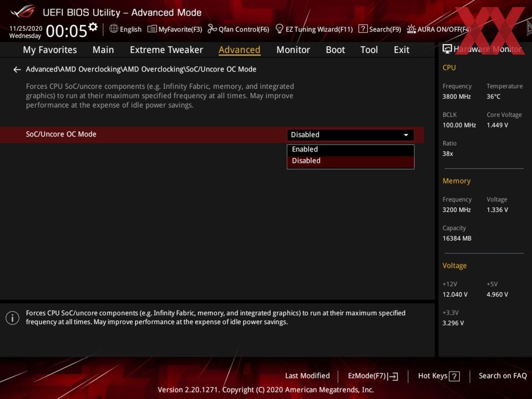The height and width of the screenshot is (399, 532).
Task: Click the Search(F9) question mark icon
Action: click(x=363, y=29)
